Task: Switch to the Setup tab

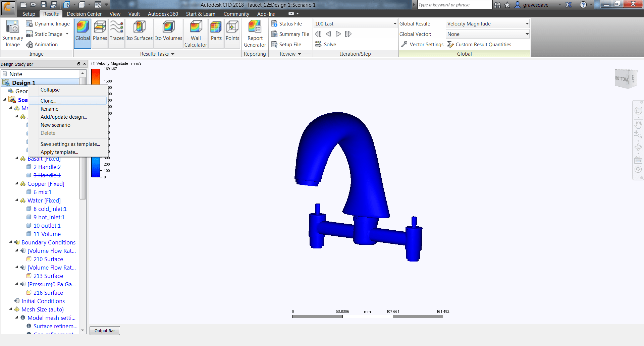Action: point(29,14)
